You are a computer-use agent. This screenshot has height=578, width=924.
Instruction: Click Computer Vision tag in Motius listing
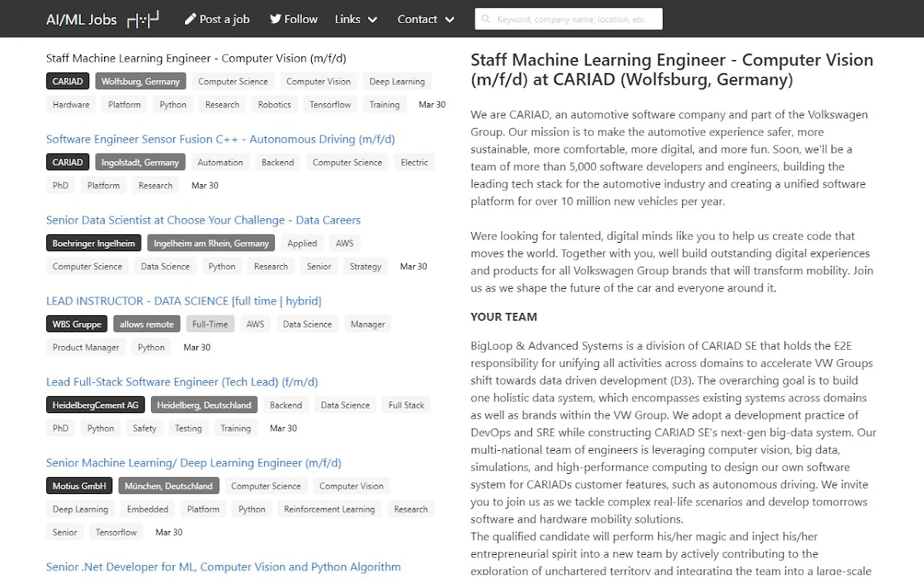pos(351,486)
